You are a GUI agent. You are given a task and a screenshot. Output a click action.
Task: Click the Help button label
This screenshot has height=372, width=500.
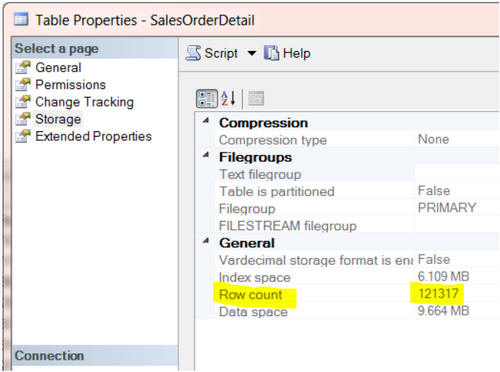pyautogui.click(x=297, y=53)
